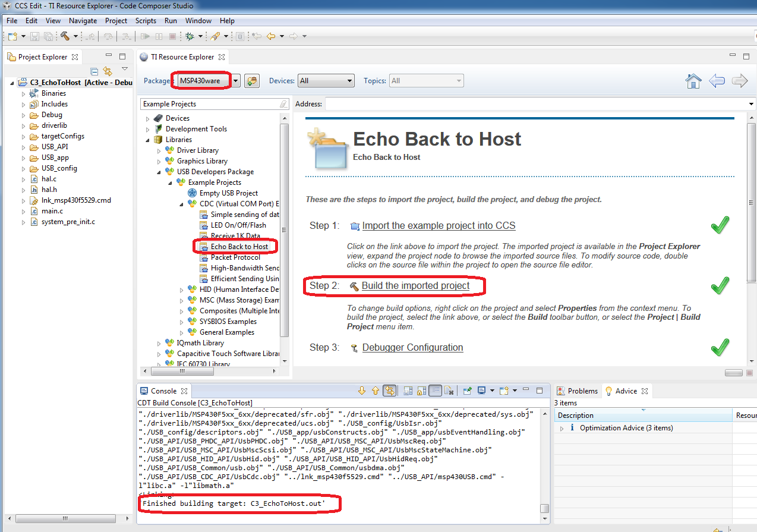Expand Optimization Advice (3 items) row
Image resolution: width=757 pixels, height=532 pixels.
pos(562,428)
